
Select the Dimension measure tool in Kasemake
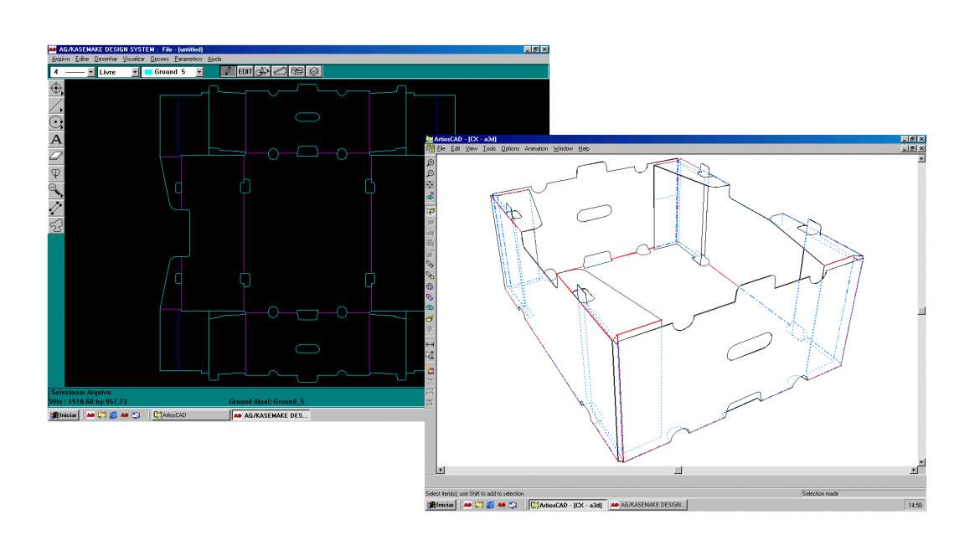56,208
